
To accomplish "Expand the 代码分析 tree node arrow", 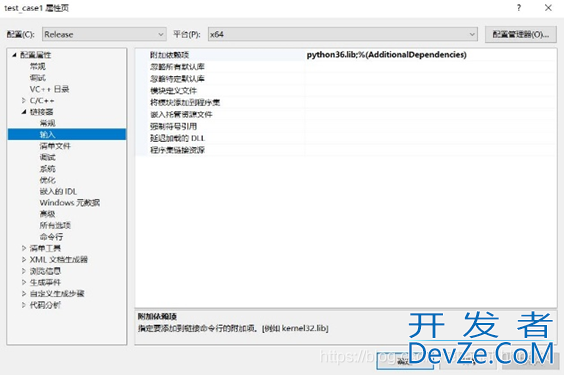I will tap(24, 305).
